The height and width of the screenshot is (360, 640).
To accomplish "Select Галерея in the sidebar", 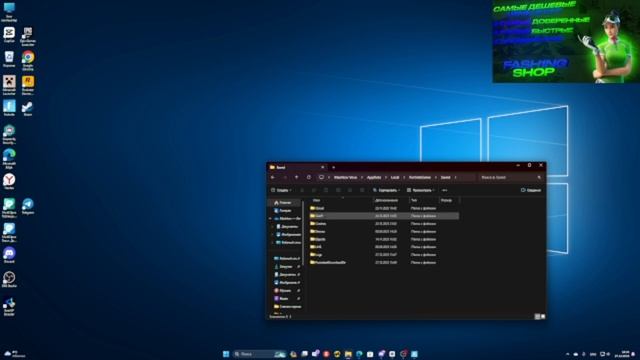I will tap(284, 211).
